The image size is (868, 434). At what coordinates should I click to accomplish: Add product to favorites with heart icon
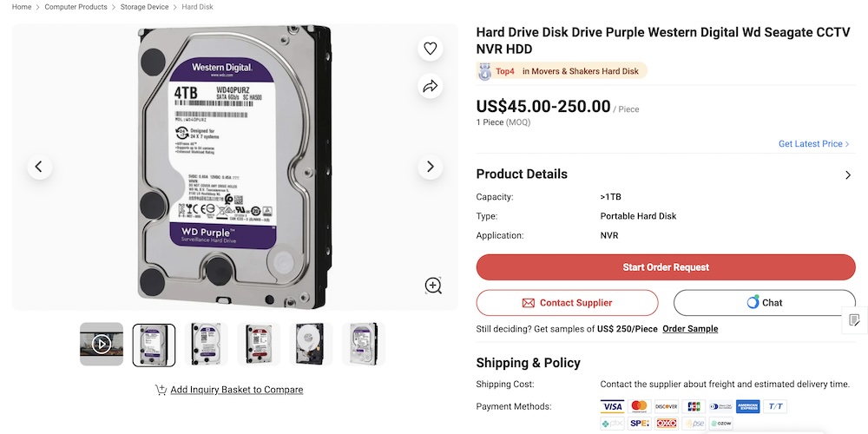[431, 49]
